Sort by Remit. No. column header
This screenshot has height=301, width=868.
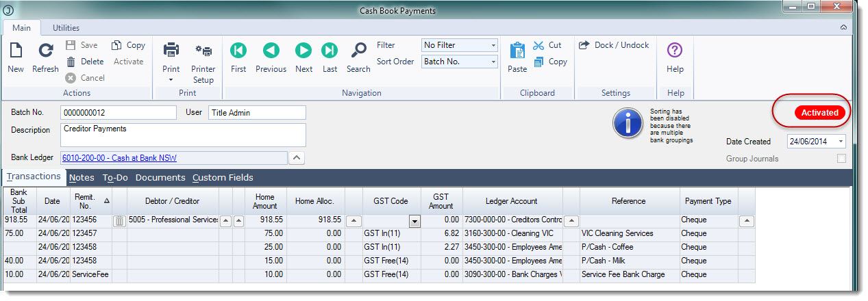pyautogui.click(x=90, y=201)
